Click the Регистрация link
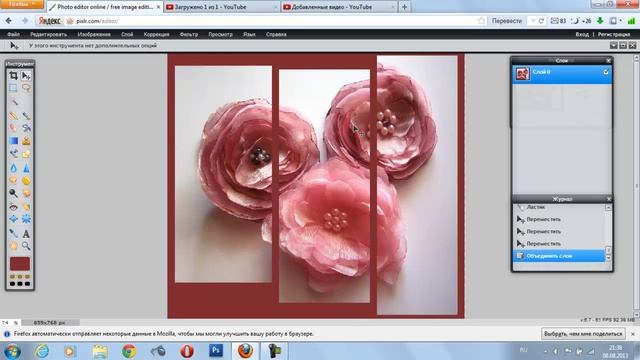The image size is (640, 360). [614, 34]
